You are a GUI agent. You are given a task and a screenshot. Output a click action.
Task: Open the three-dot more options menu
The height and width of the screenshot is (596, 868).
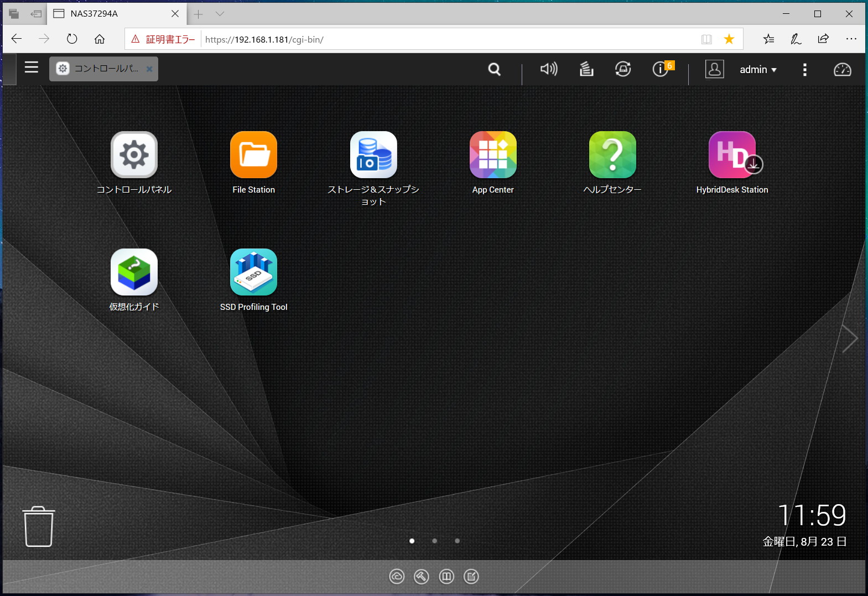coord(805,70)
